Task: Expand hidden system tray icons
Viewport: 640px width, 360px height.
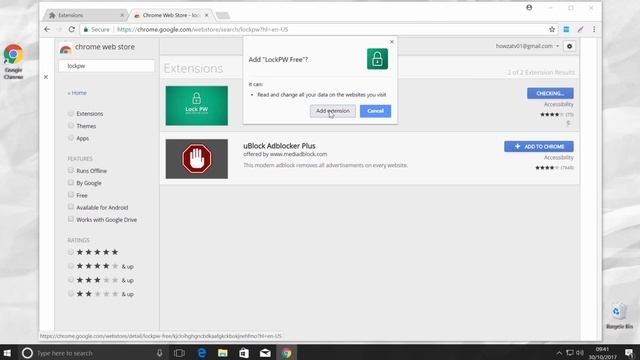Action: point(559,353)
